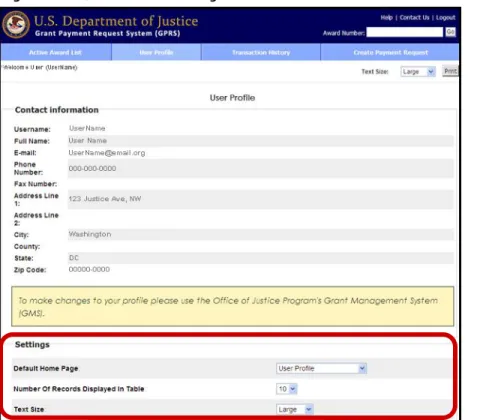The width and height of the screenshot is (477, 420).
Task: Select the city value Washington
Action: [90, 234]
